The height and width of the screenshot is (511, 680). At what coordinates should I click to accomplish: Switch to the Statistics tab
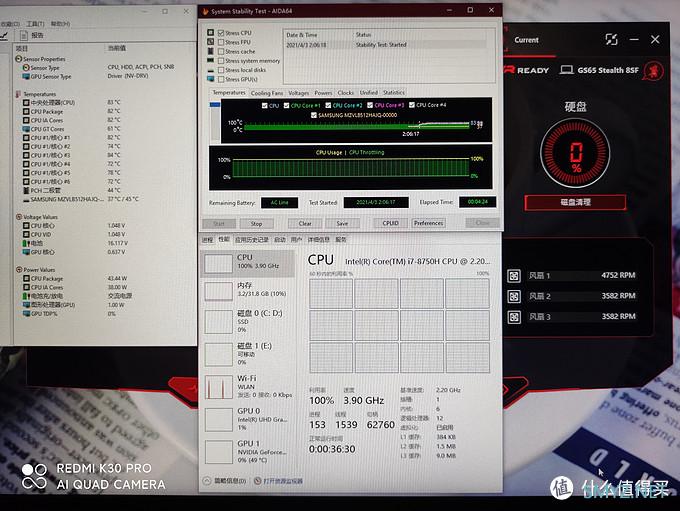click(394, 92)
